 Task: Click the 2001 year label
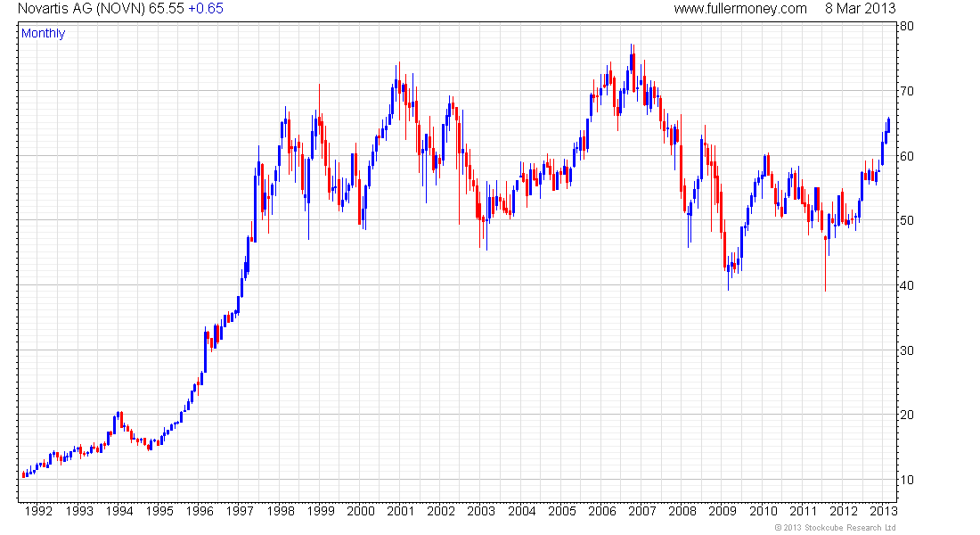(401, 511)
